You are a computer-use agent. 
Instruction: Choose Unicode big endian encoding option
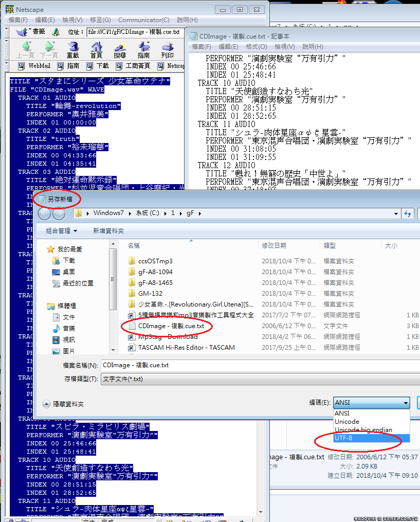363,429
